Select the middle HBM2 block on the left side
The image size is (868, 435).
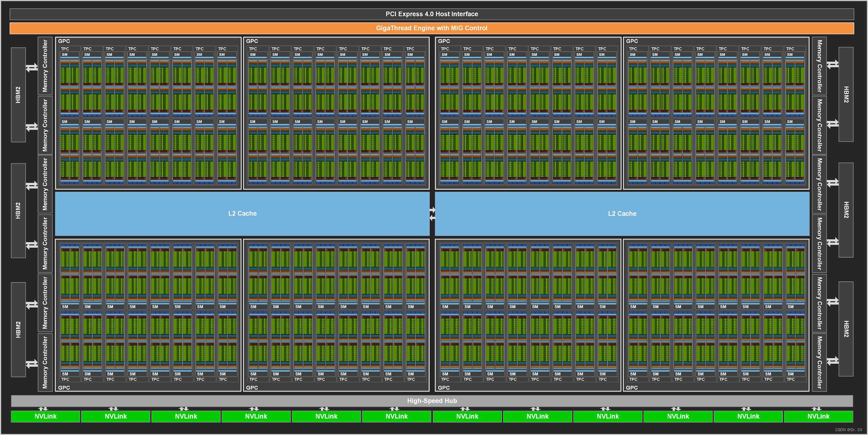click(x=18, y=211)
